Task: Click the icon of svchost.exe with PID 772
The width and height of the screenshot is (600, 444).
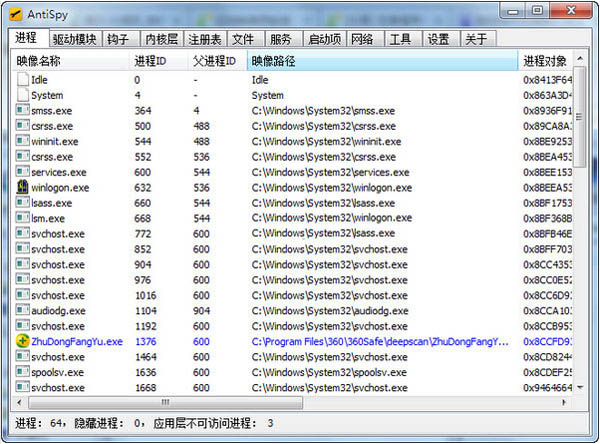Action: click(23, 233)
